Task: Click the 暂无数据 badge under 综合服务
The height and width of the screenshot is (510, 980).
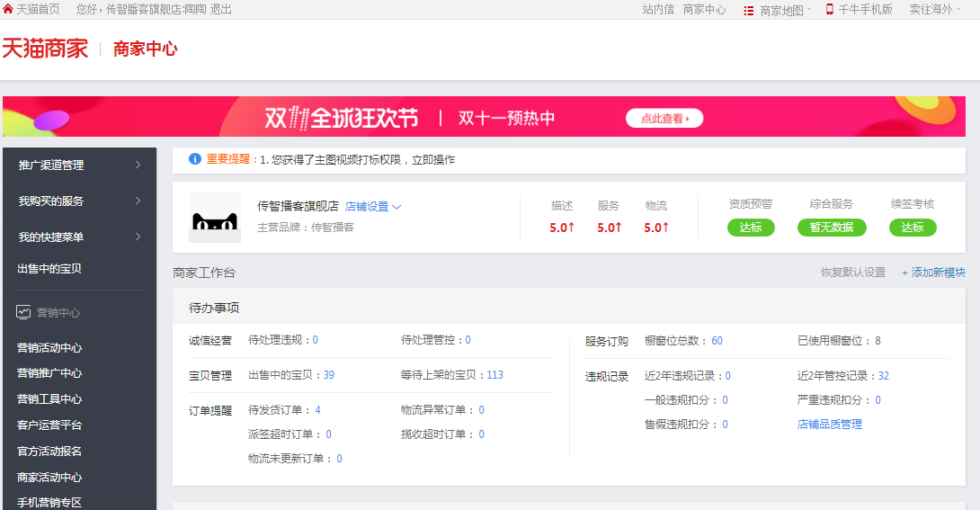Action: point(832,228)
